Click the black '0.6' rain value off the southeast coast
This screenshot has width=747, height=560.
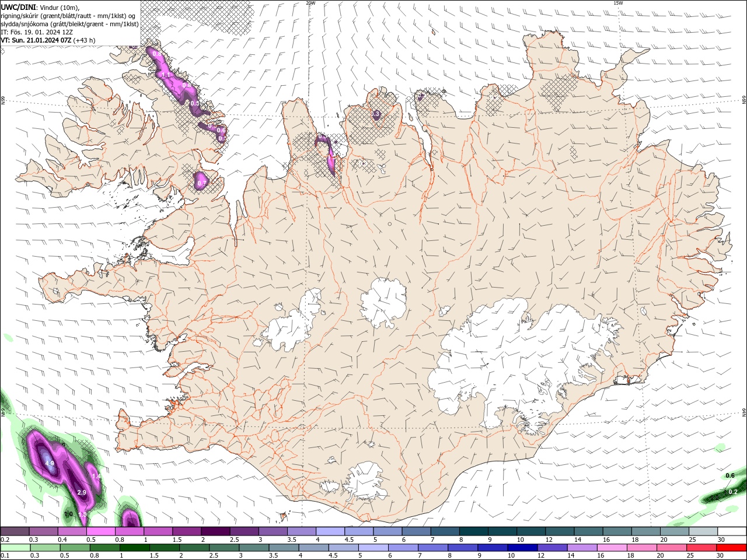click(730, 475)
